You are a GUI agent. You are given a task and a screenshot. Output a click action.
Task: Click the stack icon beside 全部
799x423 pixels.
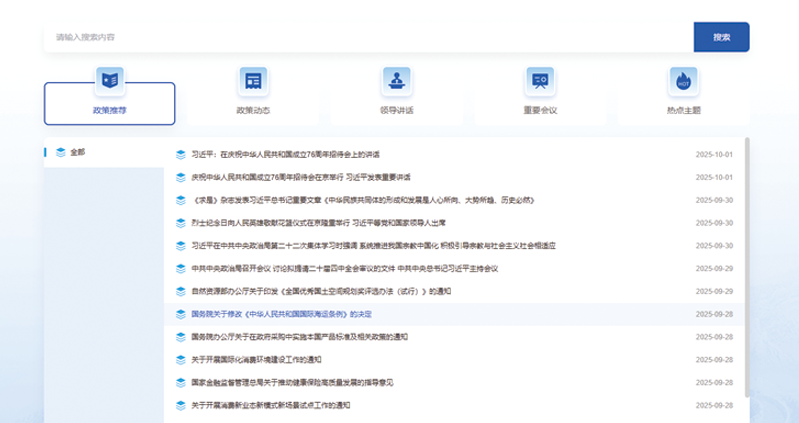(x=60, y=152)
